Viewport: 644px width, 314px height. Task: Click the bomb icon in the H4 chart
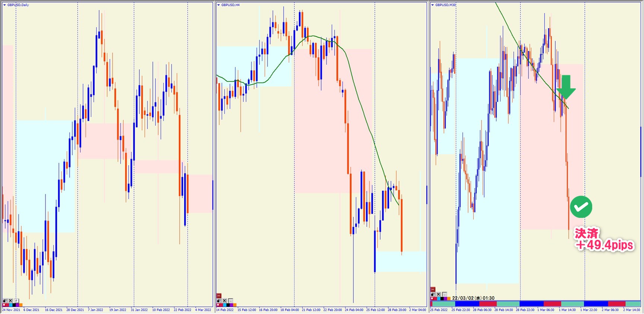coord(219,301)
